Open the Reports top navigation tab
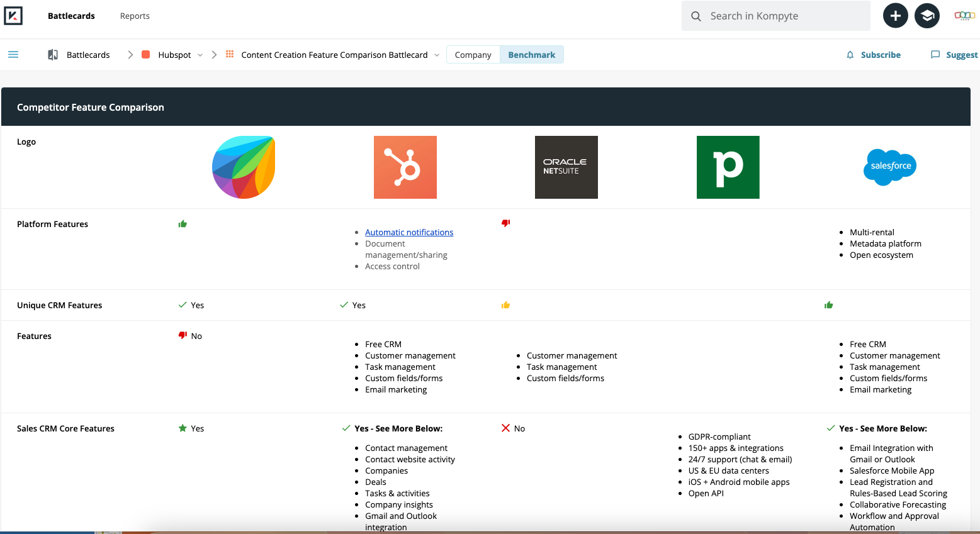 click(x=135, y=16)
